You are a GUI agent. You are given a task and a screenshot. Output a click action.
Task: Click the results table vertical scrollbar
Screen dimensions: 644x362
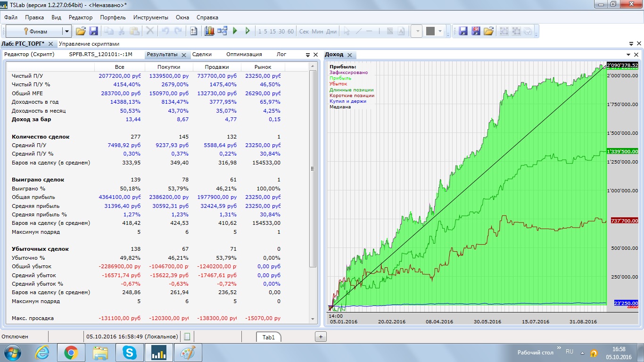click(313, 169)
